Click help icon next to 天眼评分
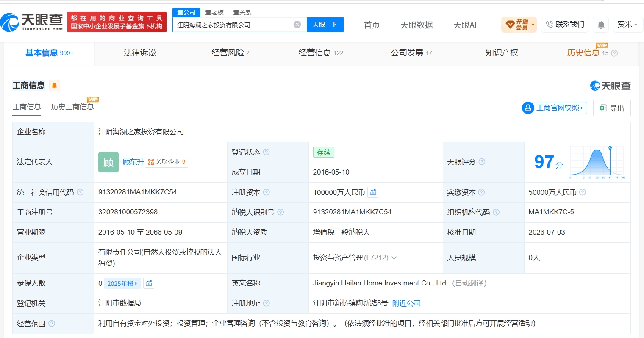This screenshot has height=338, width=644. click(x=482, y=162)
